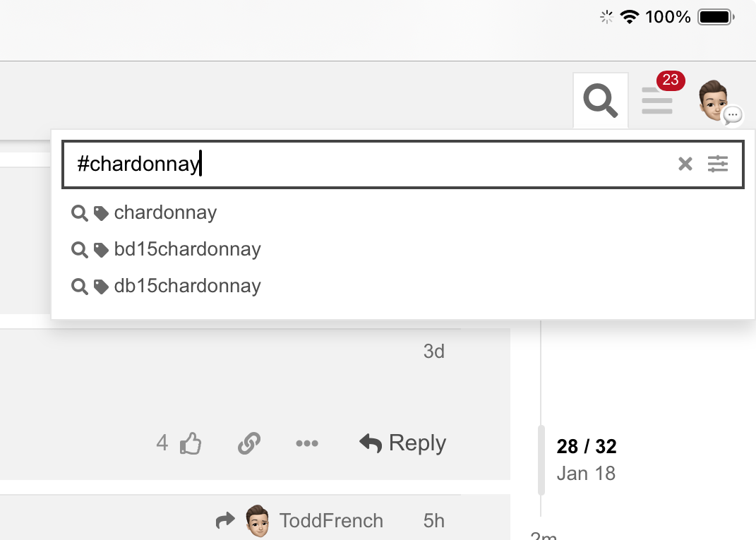Open user profile avatar in header
The height and width of the screenshot is (540, 756).
pos(714,100)
